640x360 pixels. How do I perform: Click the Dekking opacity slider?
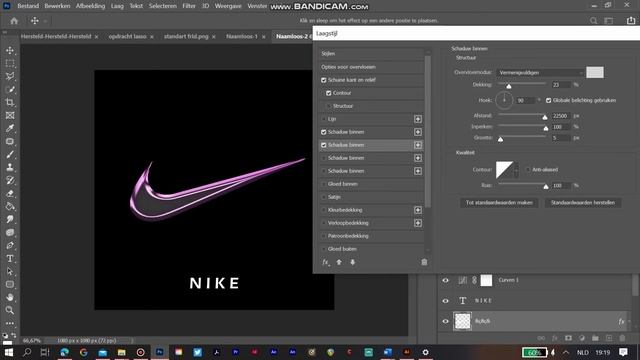pos(522,85)
